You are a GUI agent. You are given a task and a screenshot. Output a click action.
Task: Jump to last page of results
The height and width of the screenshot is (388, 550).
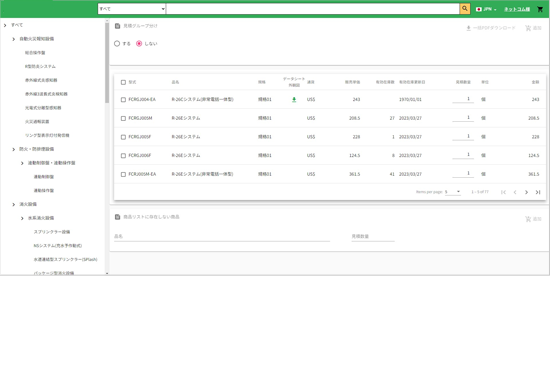[538, 192]
